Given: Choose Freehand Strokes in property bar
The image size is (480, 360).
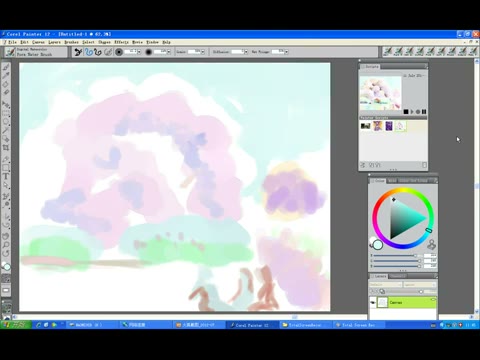Looking at the screenshot, I should pyautogui.click(x=89, y=52).
